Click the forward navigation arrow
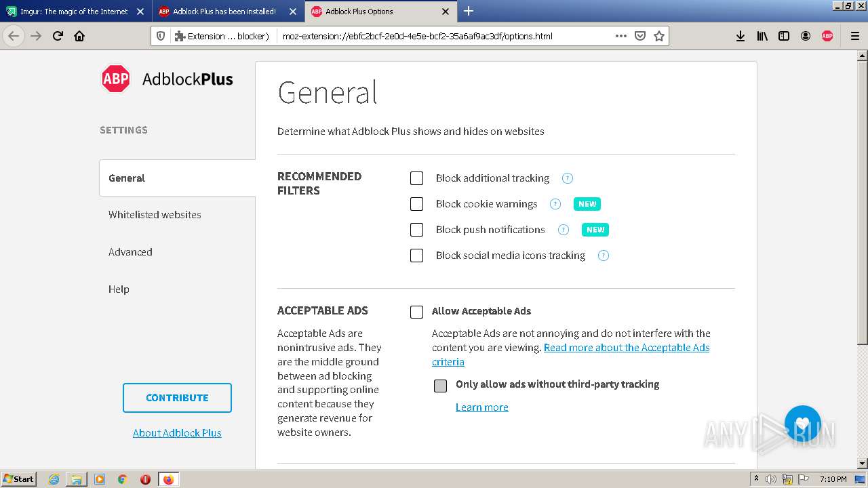Viewport: 868px width, 488px height. pos(36,36)
